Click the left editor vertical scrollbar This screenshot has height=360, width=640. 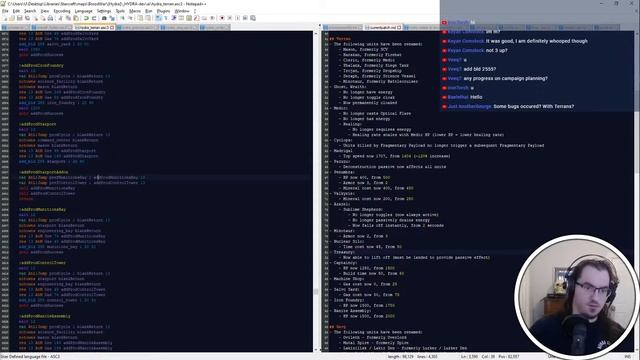tap(315, 190)
